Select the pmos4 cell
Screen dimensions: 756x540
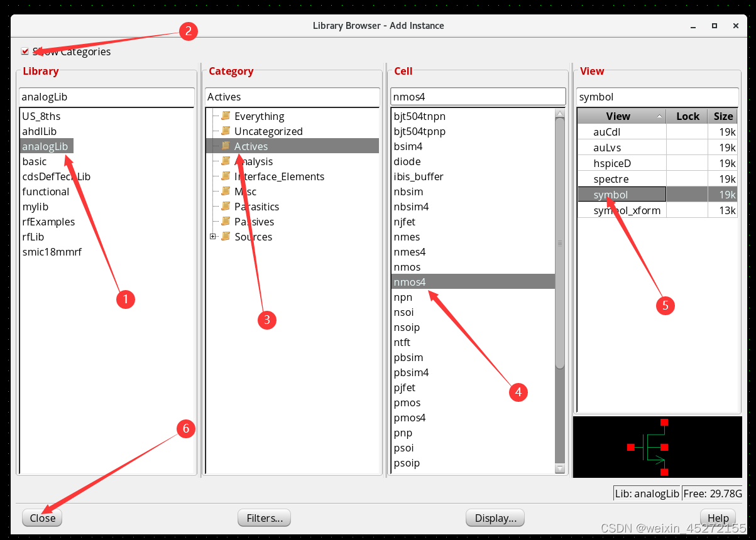[x=410, y=418]
